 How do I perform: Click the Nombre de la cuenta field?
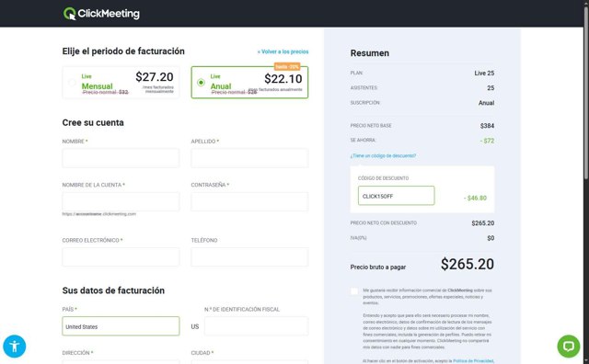121,201
